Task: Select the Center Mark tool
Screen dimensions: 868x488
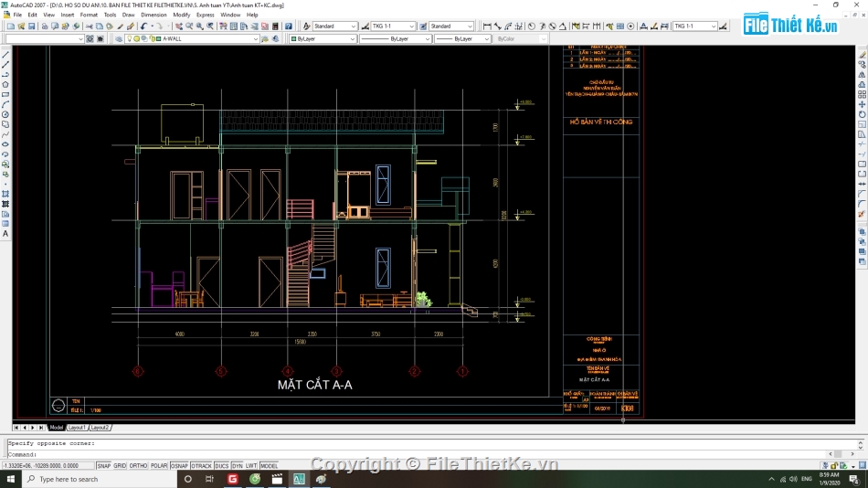Action: 630,26
